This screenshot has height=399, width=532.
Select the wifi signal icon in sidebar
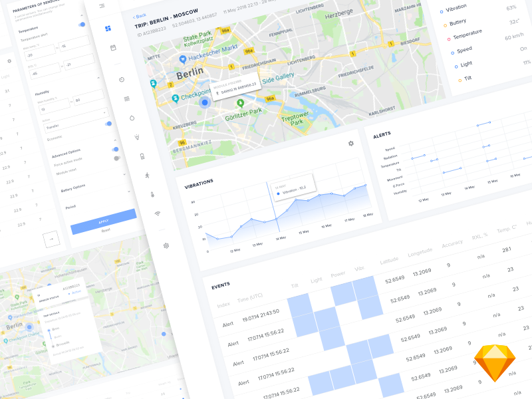(158, 213)
